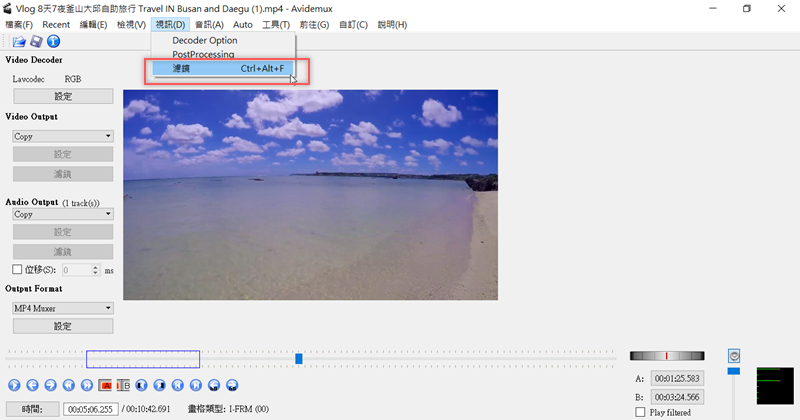This screenshot has height=420, width=800.
Task: Rewind 60 seconds with the back-60 icon
Action: (x=214, y=385)
